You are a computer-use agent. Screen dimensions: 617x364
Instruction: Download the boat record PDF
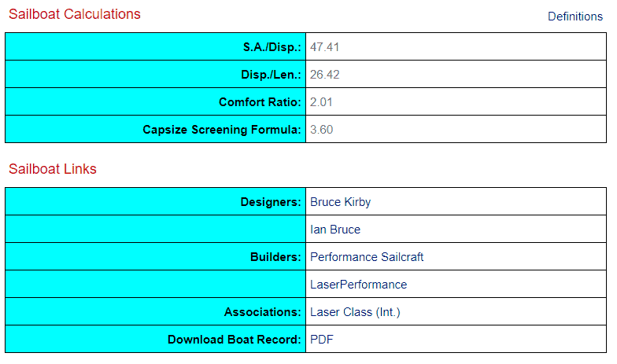(320, 340)
